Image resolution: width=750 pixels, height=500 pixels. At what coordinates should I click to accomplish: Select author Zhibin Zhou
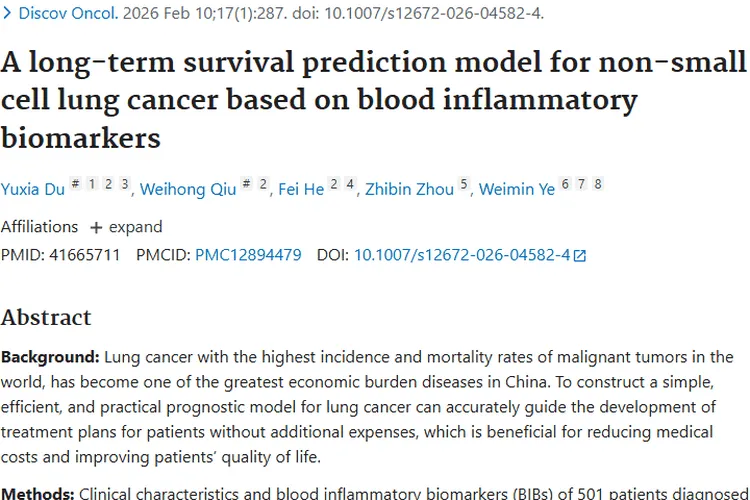coord(409,189)
